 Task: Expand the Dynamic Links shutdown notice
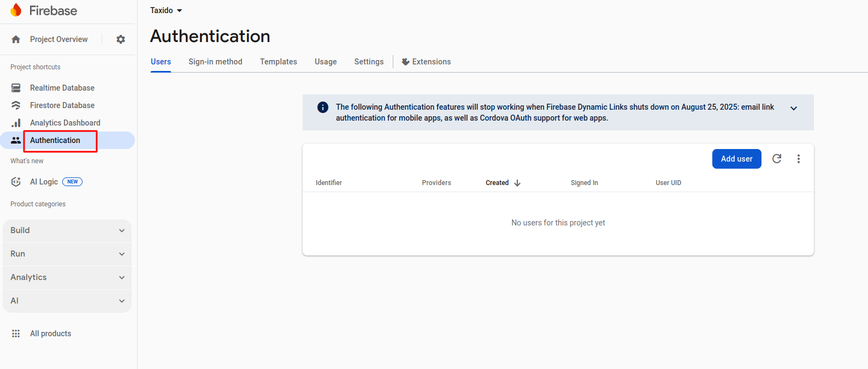pyautogui.click(x=794, y=108)
